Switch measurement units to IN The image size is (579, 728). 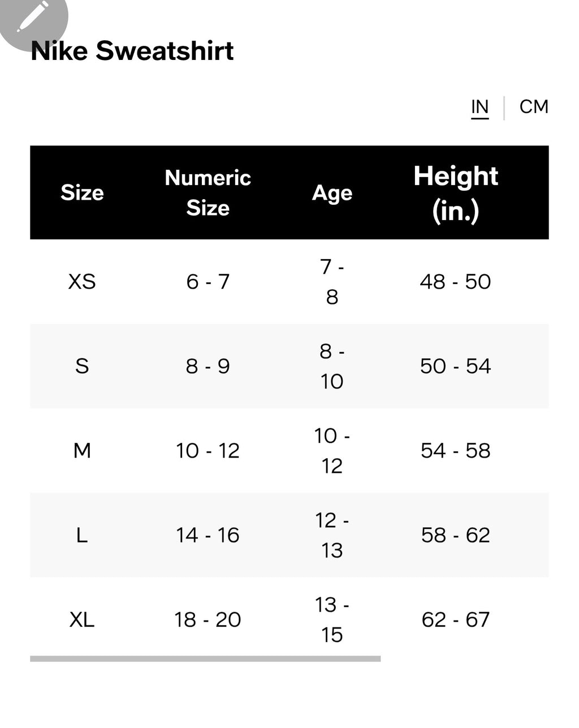[x=479, y=107]
